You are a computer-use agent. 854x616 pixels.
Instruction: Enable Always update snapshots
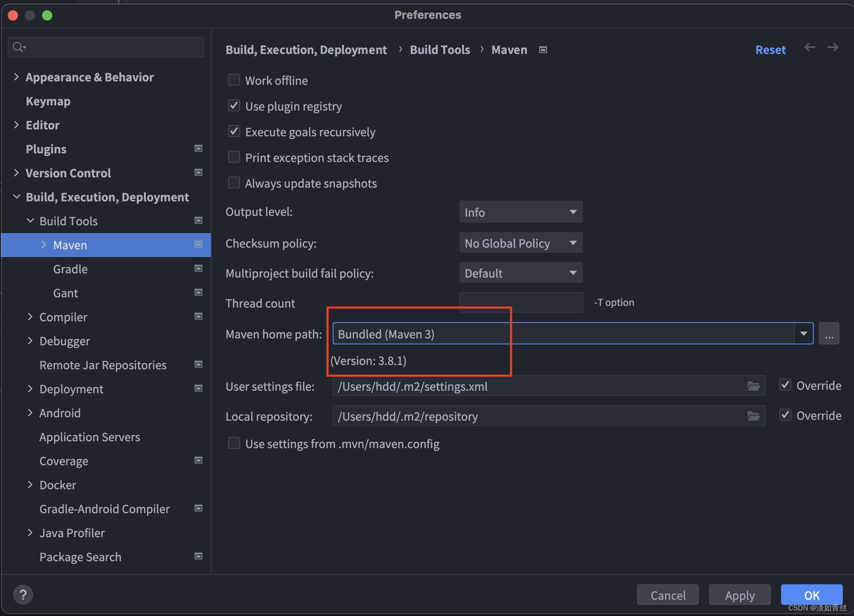pyautogui.click(x=234, y=183)
